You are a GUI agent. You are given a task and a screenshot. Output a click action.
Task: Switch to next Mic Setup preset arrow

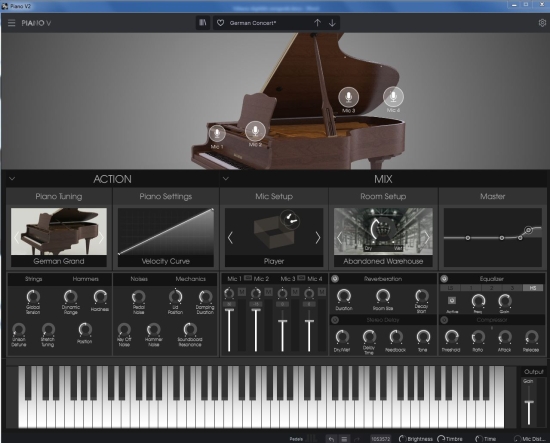click(x=317, y=238)
